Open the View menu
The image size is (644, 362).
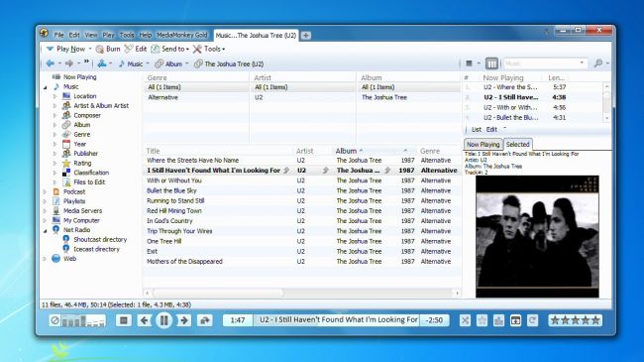click(91, 35)
